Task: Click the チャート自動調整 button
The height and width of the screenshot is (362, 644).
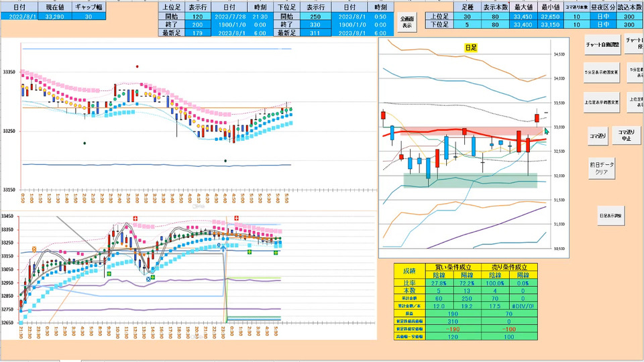Action: coord(602,45)
